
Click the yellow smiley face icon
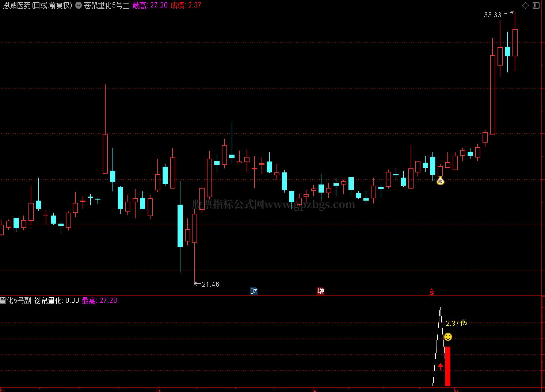[x=448, y=337]
